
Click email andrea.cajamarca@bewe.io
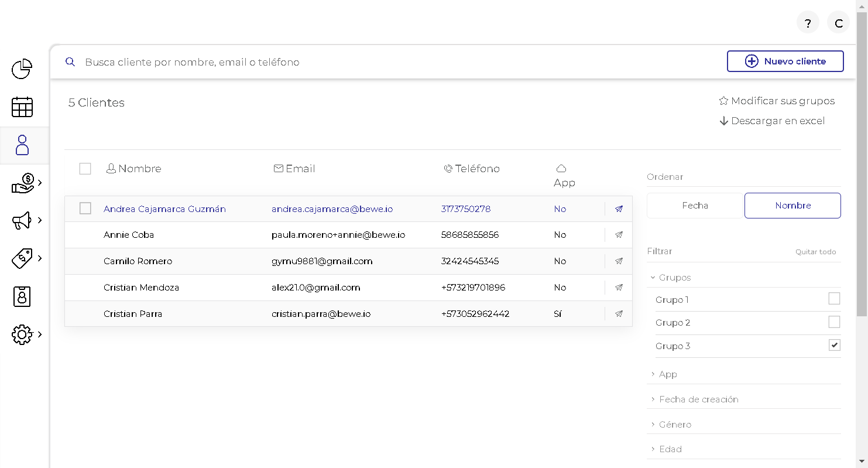332,209
